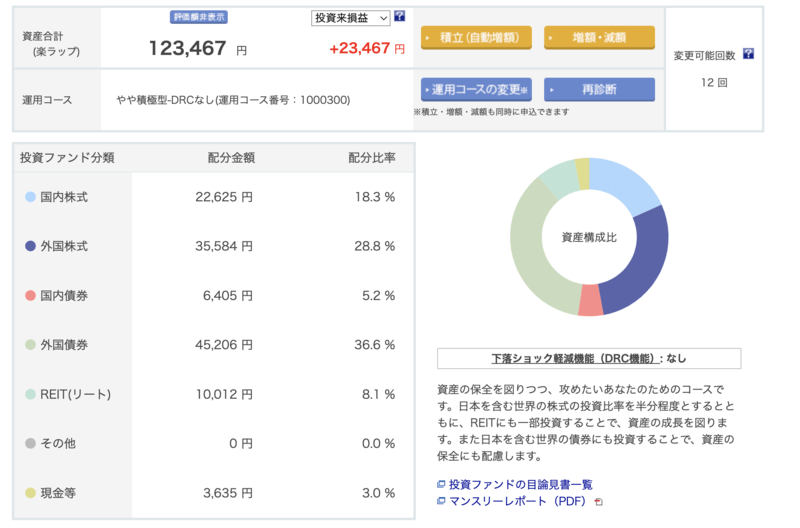Click the help icon beside 投資来損益 dropdown

pos(400,16)
